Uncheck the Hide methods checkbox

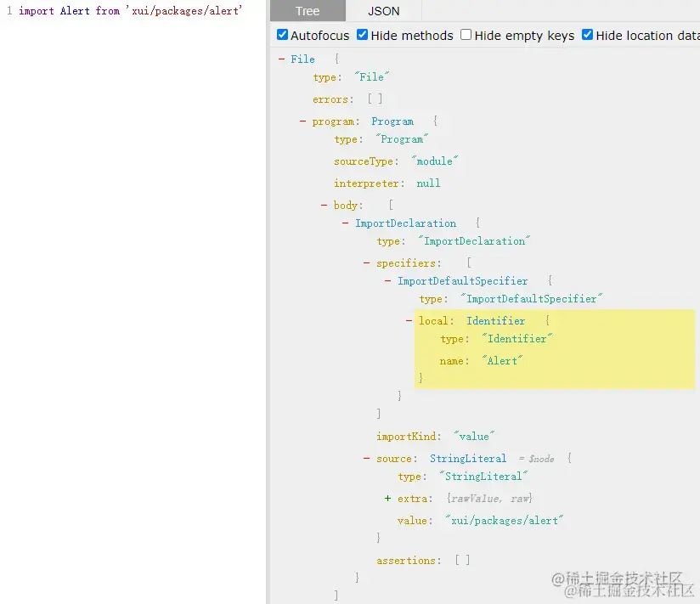[362, 35]
